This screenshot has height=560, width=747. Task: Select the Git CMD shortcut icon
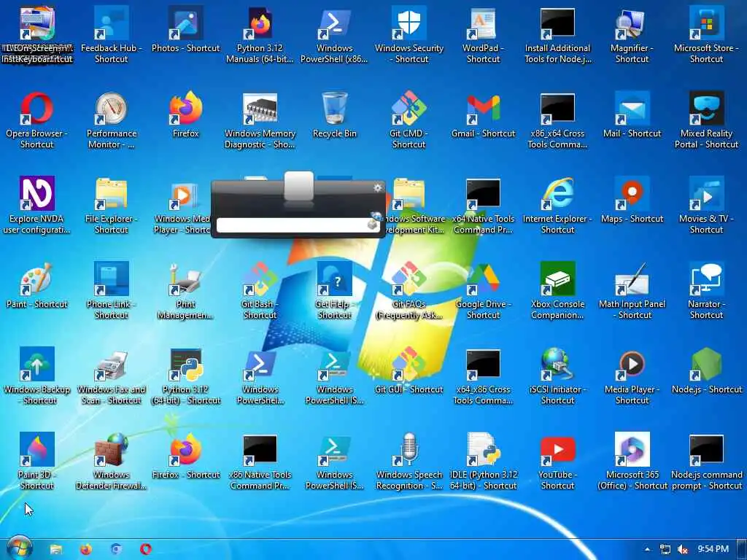pyautogui.click(x=409, y=120)
